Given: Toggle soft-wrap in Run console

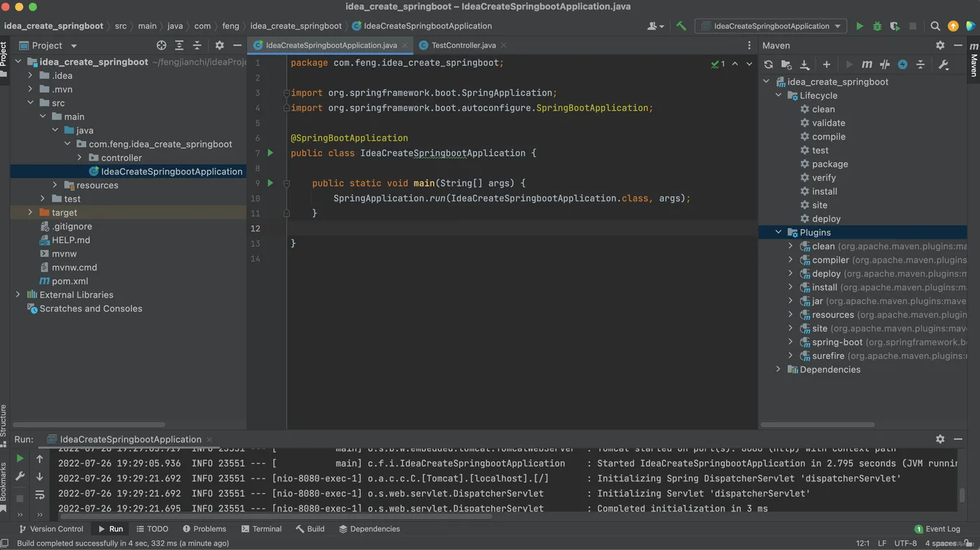Looking at the screenshot, I should pyautogui.click(x=40, y=495).
